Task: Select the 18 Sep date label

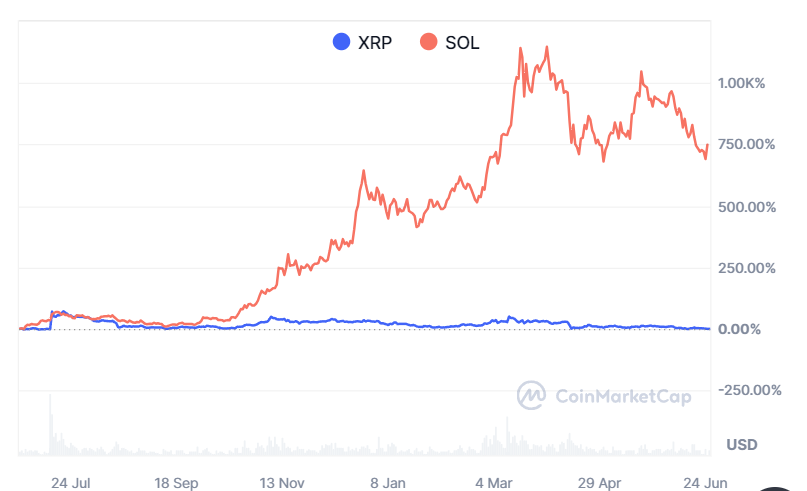Action: tap(177, 482)
